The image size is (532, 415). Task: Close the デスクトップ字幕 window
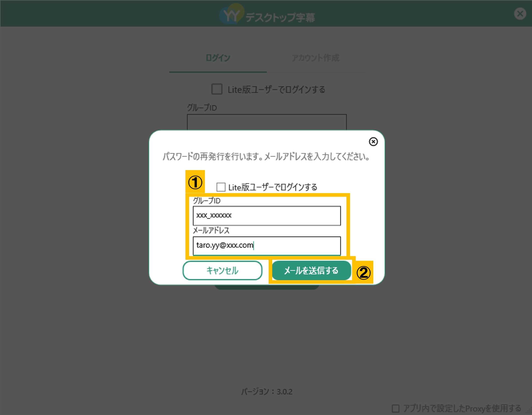pyautogui.click(x=520, y=14)
